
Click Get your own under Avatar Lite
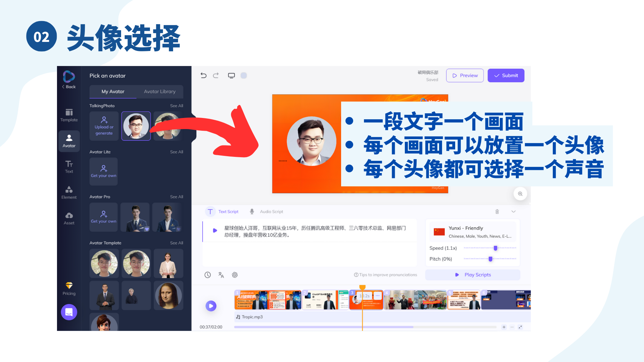[x=103, y=171]
